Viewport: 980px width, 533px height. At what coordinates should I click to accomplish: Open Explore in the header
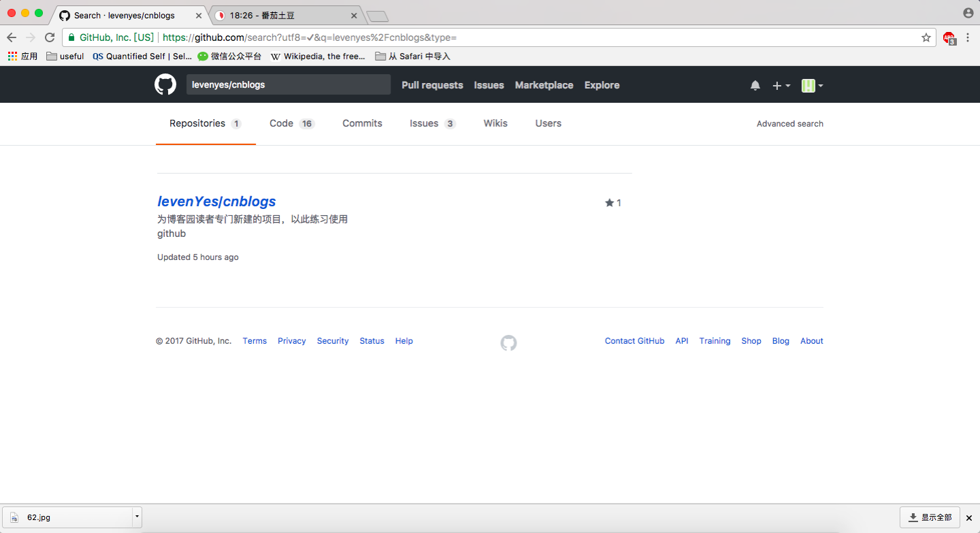click(602, 85)
